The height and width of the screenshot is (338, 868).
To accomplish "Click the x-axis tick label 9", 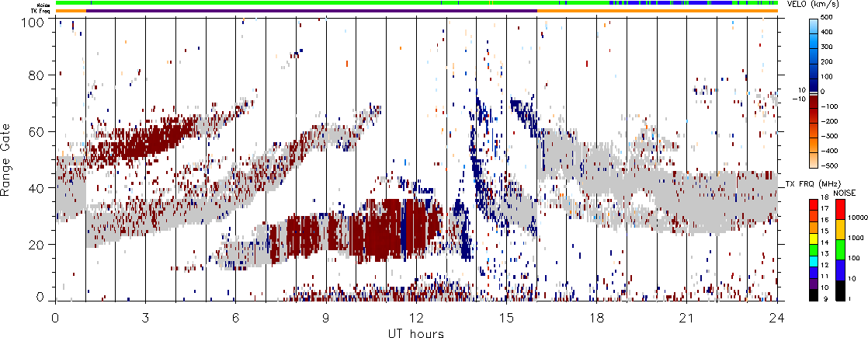I will pyautogui.click(x=325, y=318).
